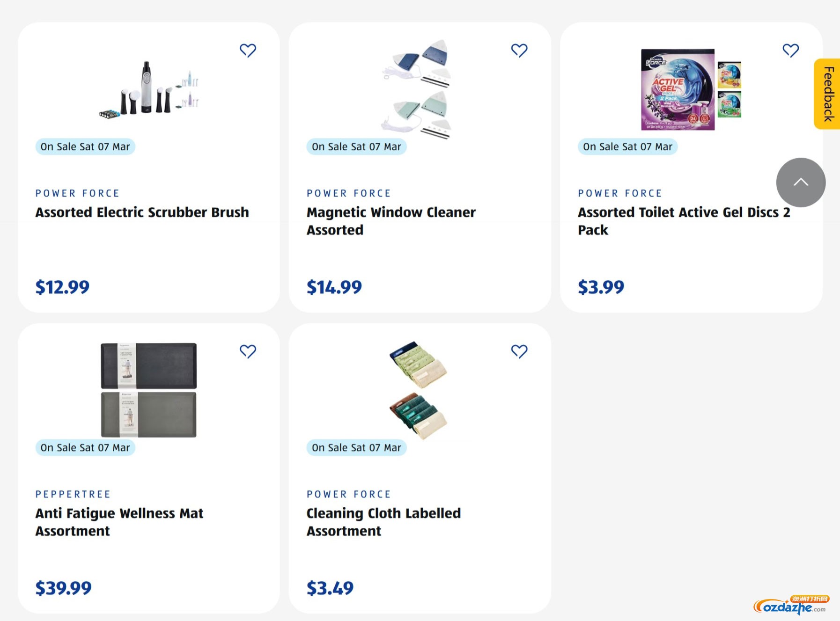Open the yellow Feedback tab

tap(828, 94)
